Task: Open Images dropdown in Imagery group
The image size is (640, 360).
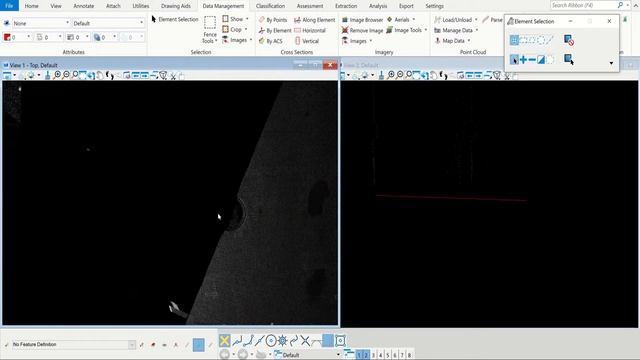Action: coord(357,41)
